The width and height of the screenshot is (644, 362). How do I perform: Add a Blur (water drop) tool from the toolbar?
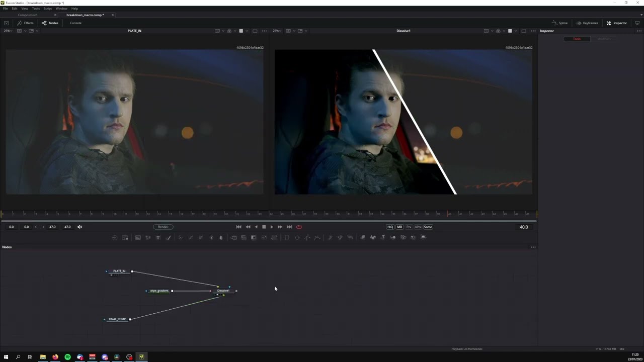[221, 237]
